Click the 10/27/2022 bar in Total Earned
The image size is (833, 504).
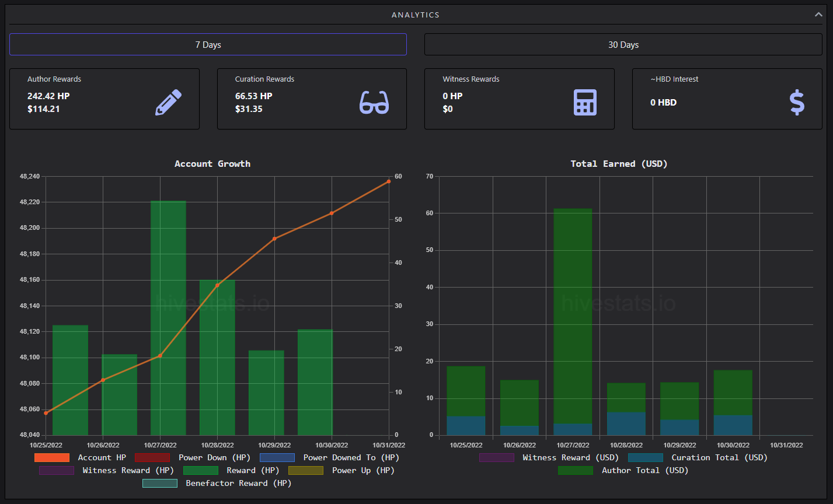[573, 322]
